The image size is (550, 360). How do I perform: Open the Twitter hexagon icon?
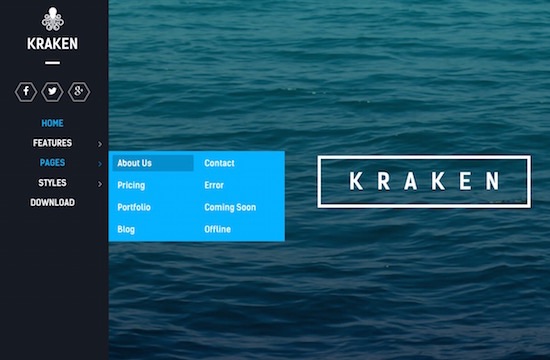click(x=52, y=92)
